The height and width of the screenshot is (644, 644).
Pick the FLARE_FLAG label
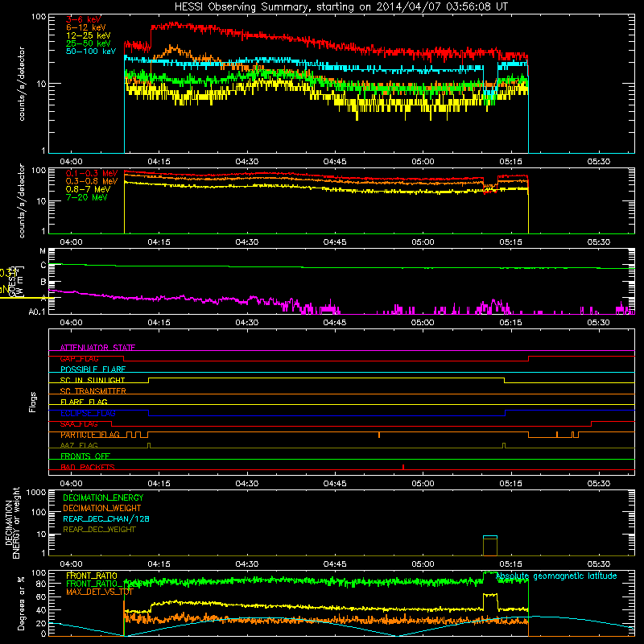(x=84, y=402)
